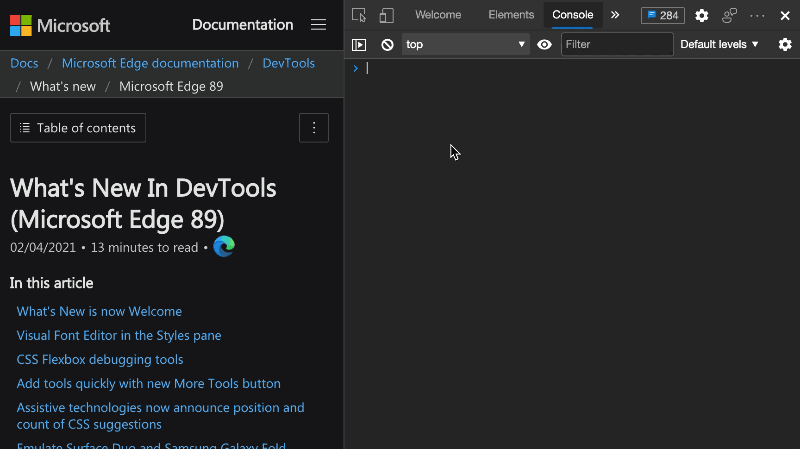Expand the Default levels dropdown
The width and height of the screenshot is (800, 449).
click(719, 44)
